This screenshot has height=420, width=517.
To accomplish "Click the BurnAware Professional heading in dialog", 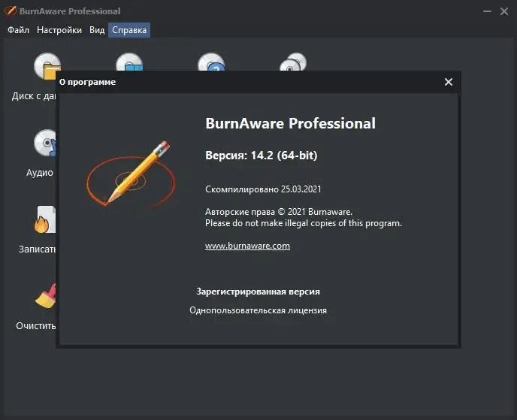I will coord(291,124).
